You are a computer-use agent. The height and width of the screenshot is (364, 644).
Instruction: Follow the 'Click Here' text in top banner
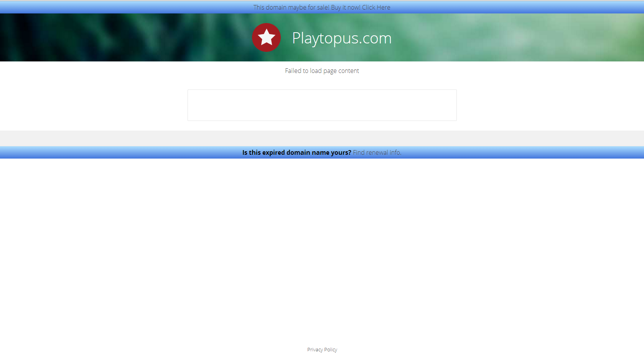376,7
